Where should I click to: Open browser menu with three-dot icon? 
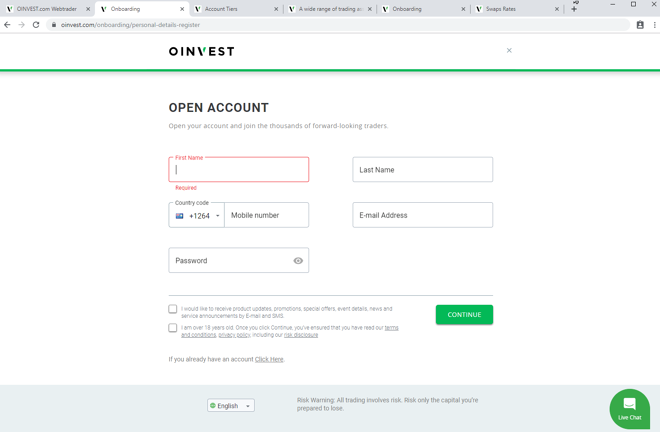(x=654, y=25)
